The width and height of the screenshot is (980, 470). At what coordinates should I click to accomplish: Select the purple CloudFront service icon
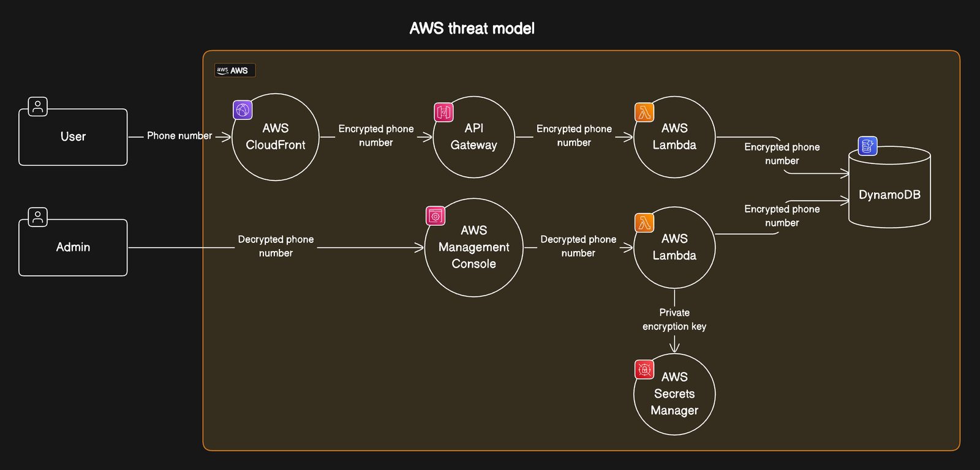tap(243, 110)
